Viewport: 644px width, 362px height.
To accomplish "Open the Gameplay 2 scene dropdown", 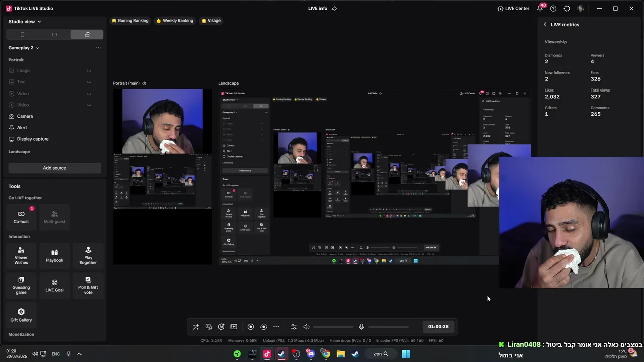I will coord(24,48).
